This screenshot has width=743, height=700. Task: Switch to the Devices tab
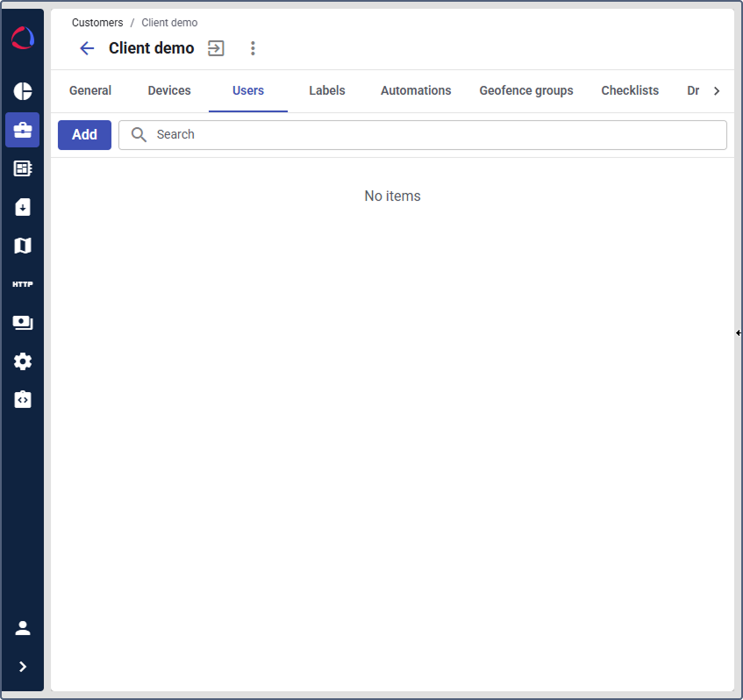169,90
